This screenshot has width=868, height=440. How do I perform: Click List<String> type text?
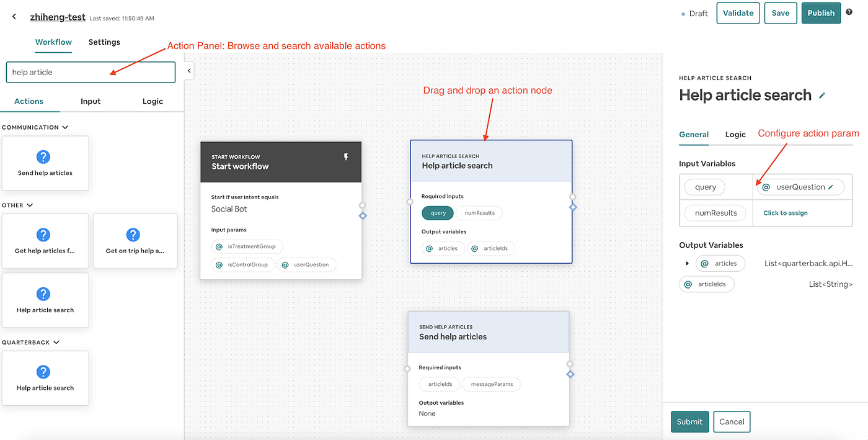(830, 284)
